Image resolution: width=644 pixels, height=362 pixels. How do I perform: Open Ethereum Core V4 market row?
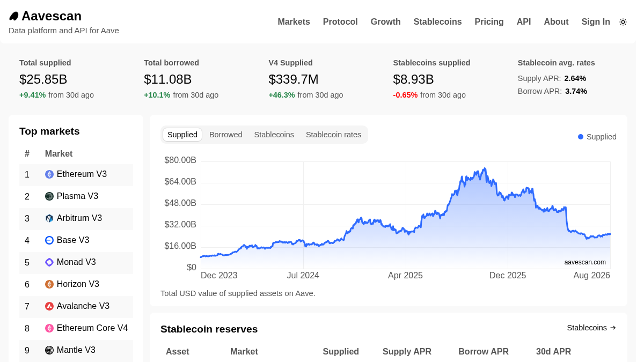pyautogui.click(x=76, y=329)
